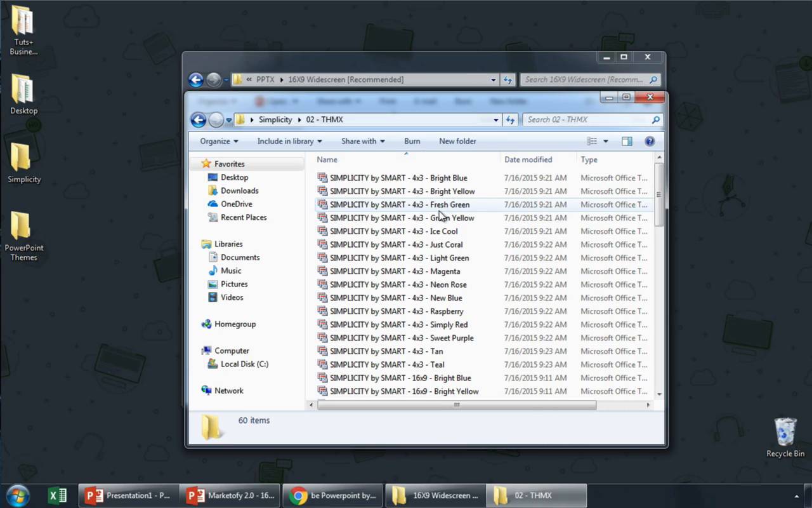Viewport: 812px width, 508px height.
Task: Select the 4x3 - Just Coral theme file
Action: [x=396, y=244]
